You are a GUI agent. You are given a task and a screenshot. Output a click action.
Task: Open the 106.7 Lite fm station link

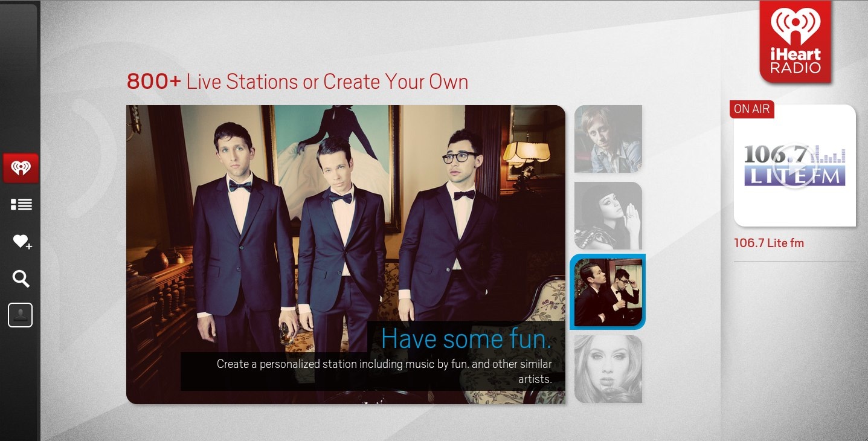[x=768, y=243]
